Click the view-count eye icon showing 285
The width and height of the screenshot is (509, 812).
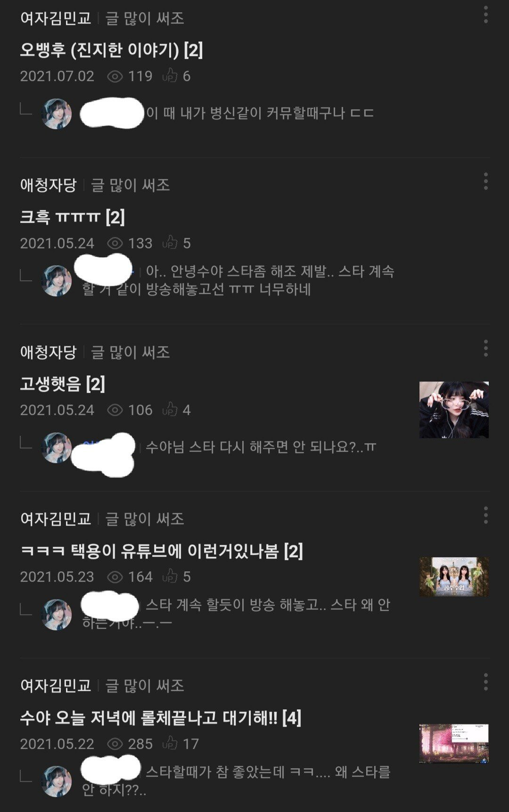(115, 744)
